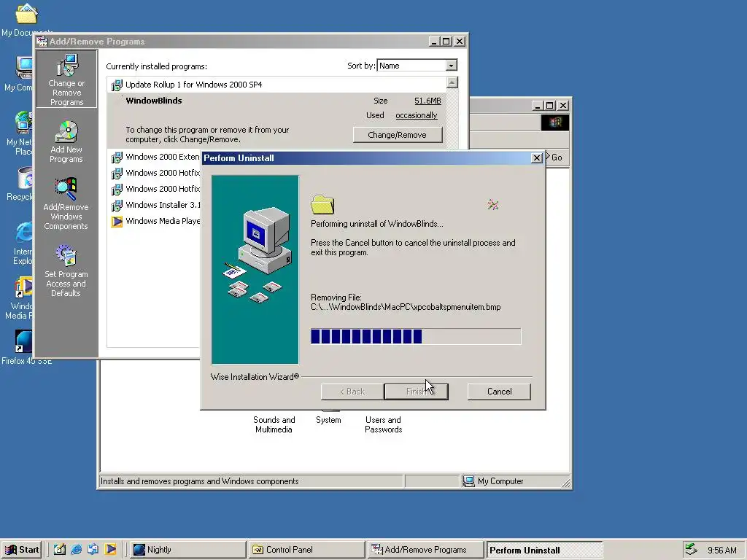Click the uninstall progress bar
The width and height of the screenshot is (747, 560).
point(416,336)
